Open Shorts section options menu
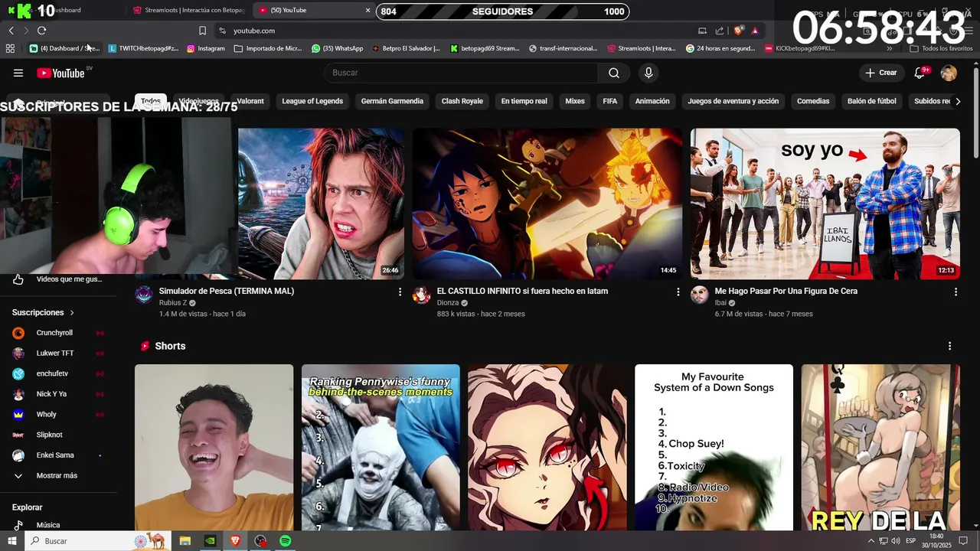 (949, 346)
